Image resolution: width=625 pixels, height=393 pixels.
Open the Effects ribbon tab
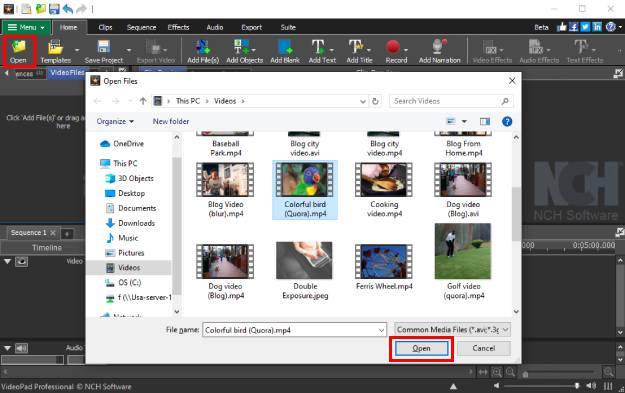click(178, 27)
